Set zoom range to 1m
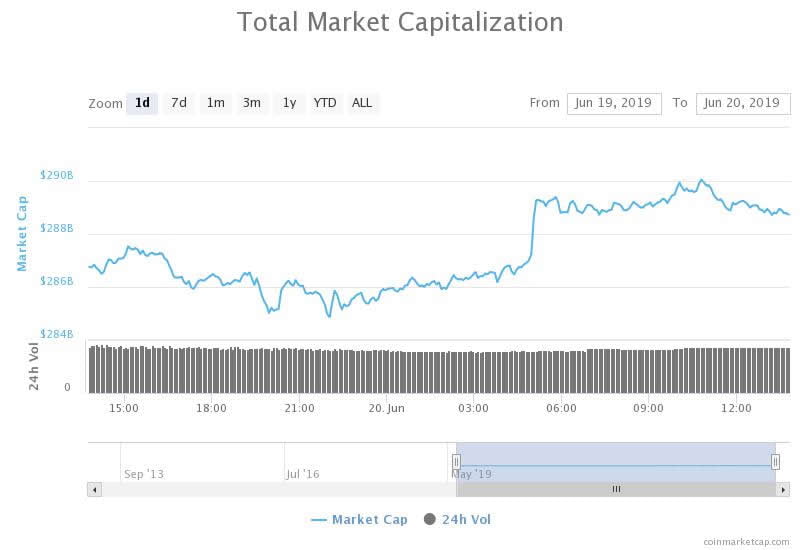800x550 pixels. pos(215,103)
